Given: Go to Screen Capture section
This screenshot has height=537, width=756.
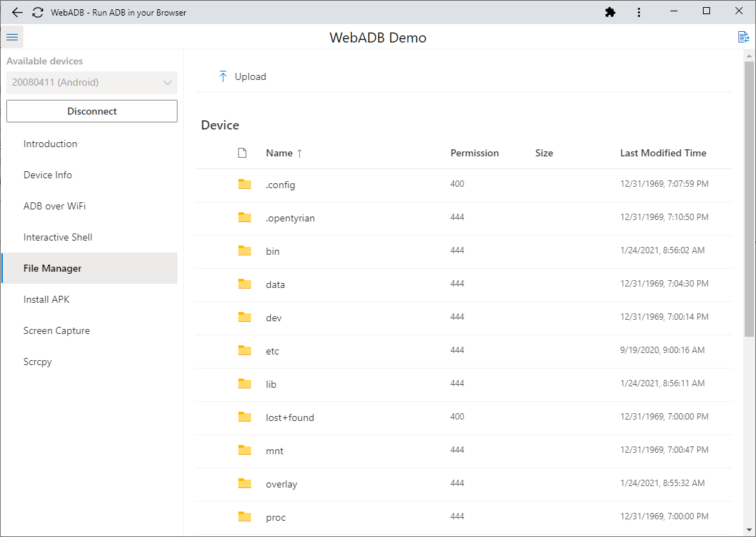Looking at the screenshot, I should (57, 330).
